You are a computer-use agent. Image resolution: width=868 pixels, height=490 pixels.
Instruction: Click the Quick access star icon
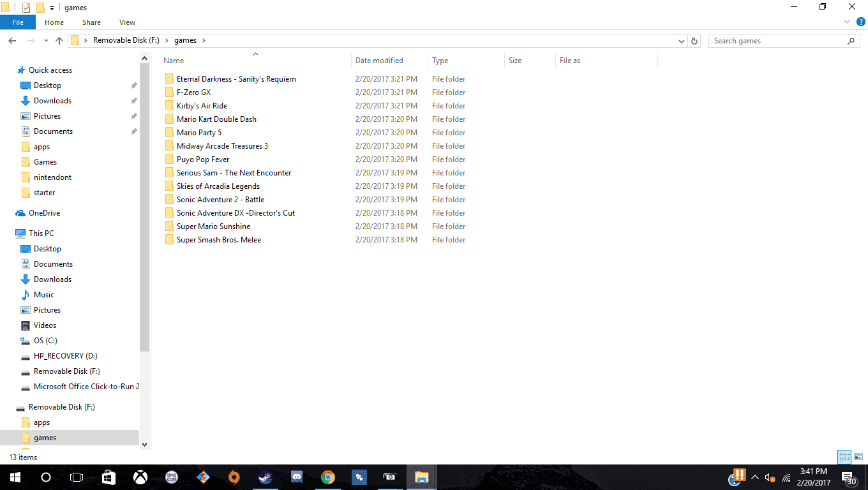pos(21,70)
